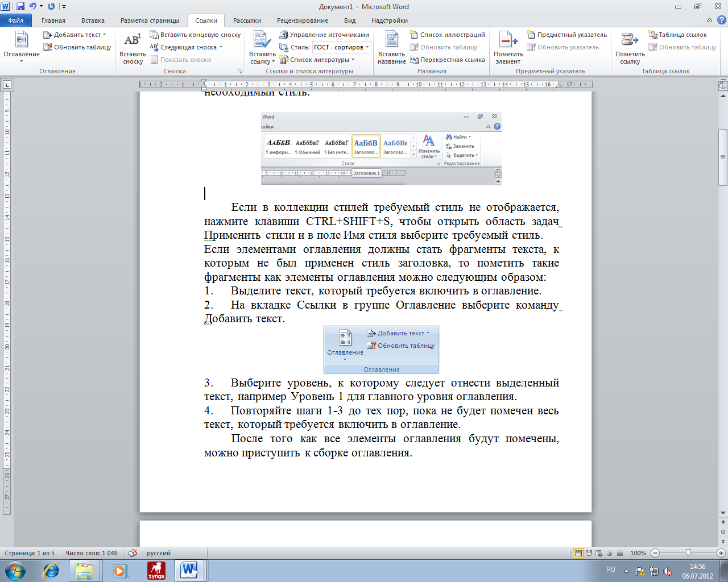Click Вставить концевую сноску
This screenshot has height=582, width=728.
point(195,35)
